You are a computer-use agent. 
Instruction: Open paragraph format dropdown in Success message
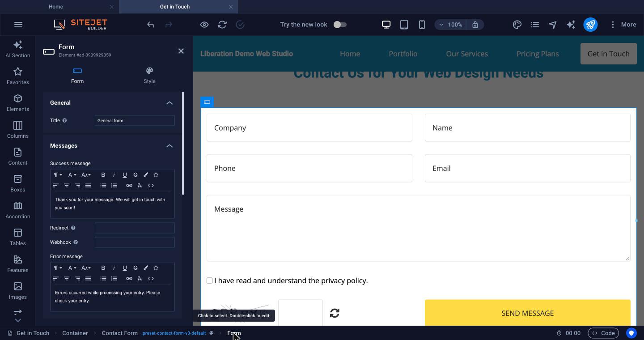[x=58, y=175]
